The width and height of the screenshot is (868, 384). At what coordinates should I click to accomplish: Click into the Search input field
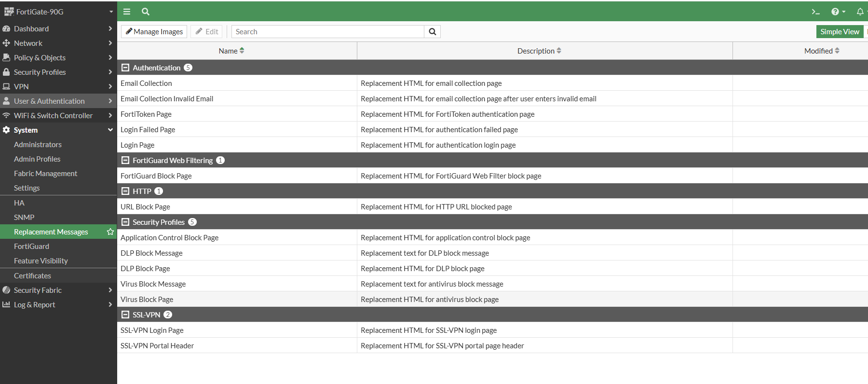pyautogui.click(x=328, y=31)
